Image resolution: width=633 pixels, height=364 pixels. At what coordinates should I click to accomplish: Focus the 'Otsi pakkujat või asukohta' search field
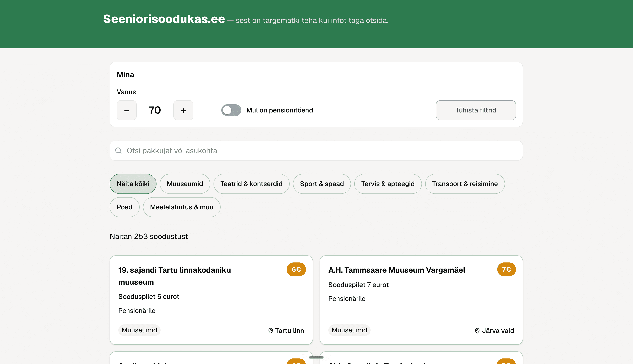316,151
